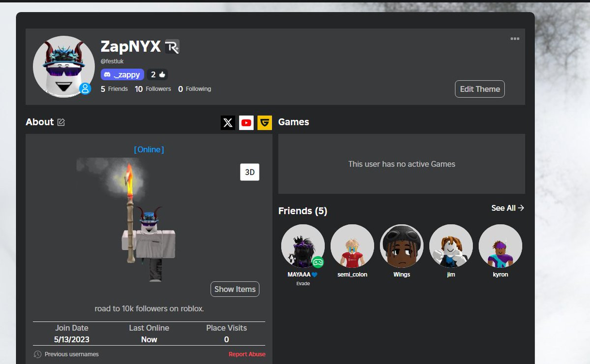Open ZapNYX's X (Twitter) profile icon
This screenshot has height=364, width=590.
pos(228,122)
